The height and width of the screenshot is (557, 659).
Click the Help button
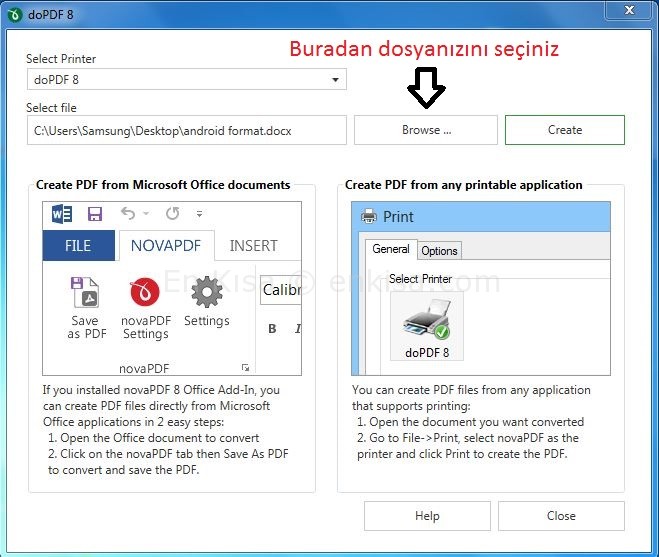tap(427, 516)
